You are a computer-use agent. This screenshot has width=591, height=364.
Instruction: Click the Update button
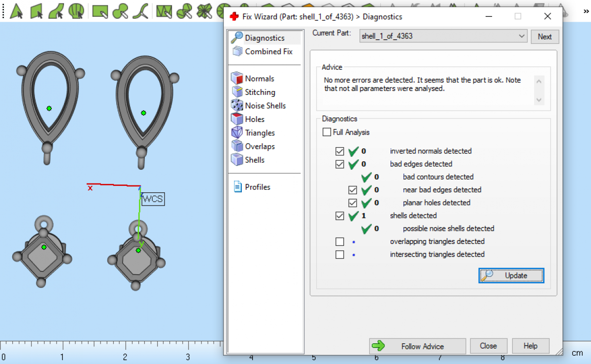[511, 275]
